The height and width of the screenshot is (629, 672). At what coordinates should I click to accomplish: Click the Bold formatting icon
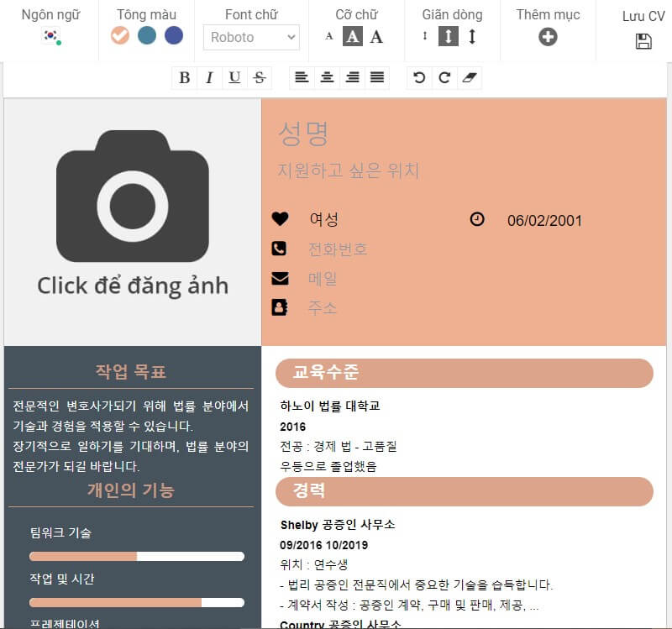pyautogui.click(x=184, y=78)
